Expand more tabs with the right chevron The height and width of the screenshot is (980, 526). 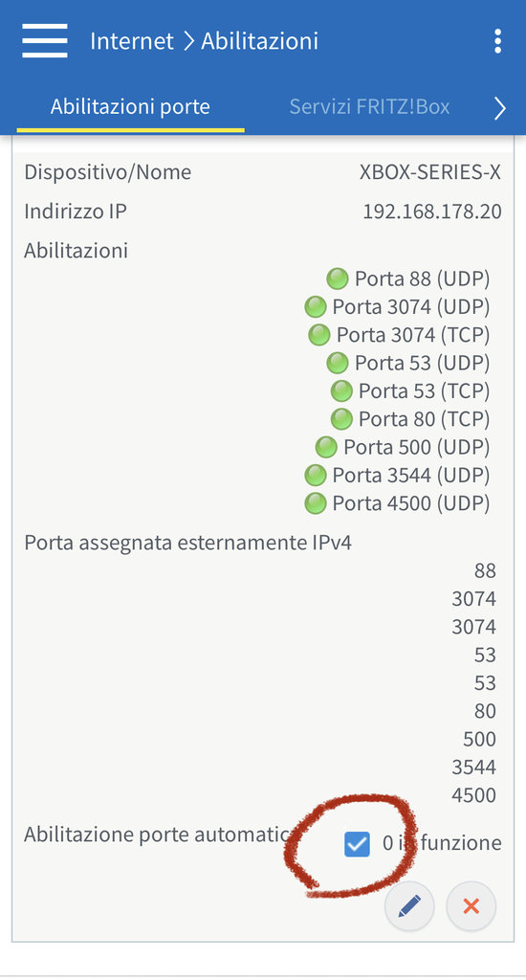tap(500, 108)
